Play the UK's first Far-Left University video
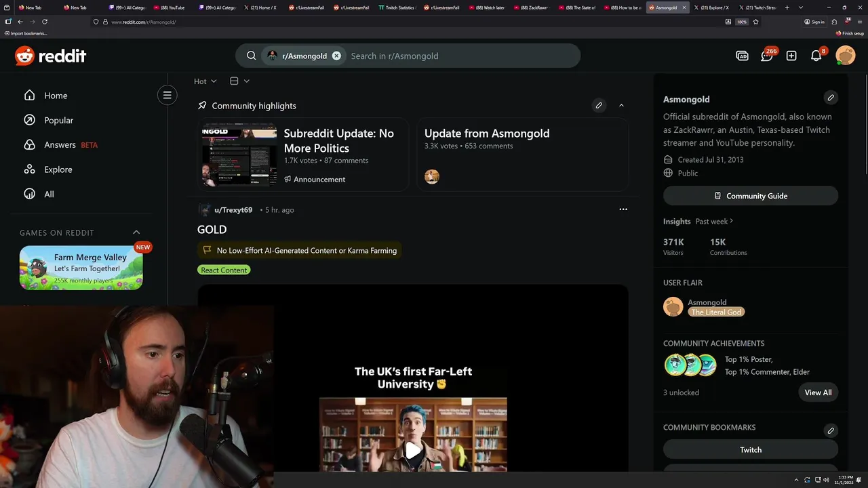Image resolution: width=868 pixels, height=488 pixels. [x=413, y=450]
